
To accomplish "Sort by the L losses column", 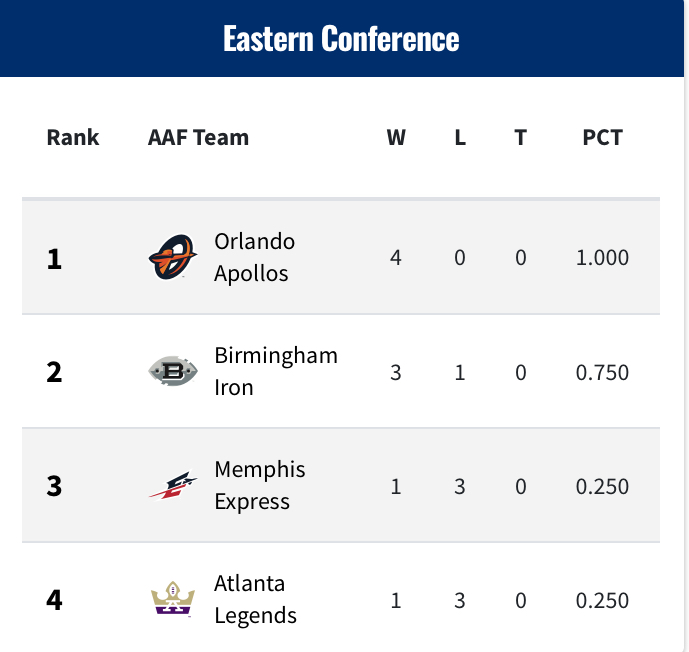I will [460, 137].
